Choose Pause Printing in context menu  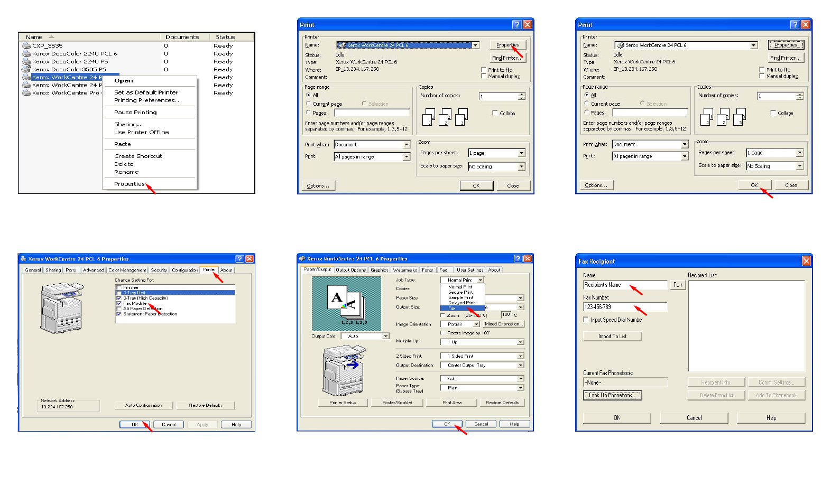[x=135, y=112]
